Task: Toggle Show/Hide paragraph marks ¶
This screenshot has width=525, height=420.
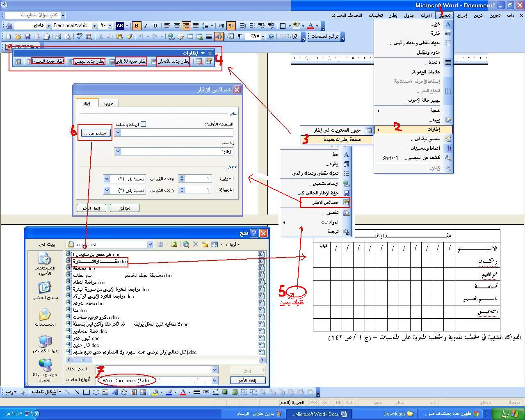Action: click(240, 37)
